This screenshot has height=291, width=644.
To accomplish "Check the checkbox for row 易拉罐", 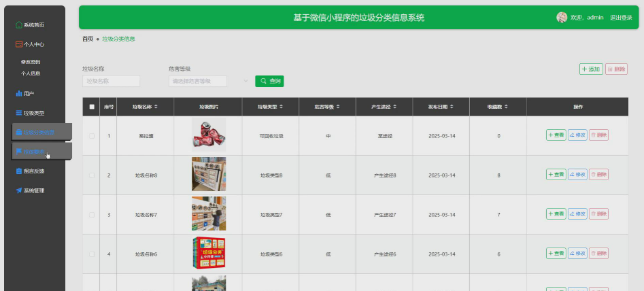I will [x=92, y=136].
